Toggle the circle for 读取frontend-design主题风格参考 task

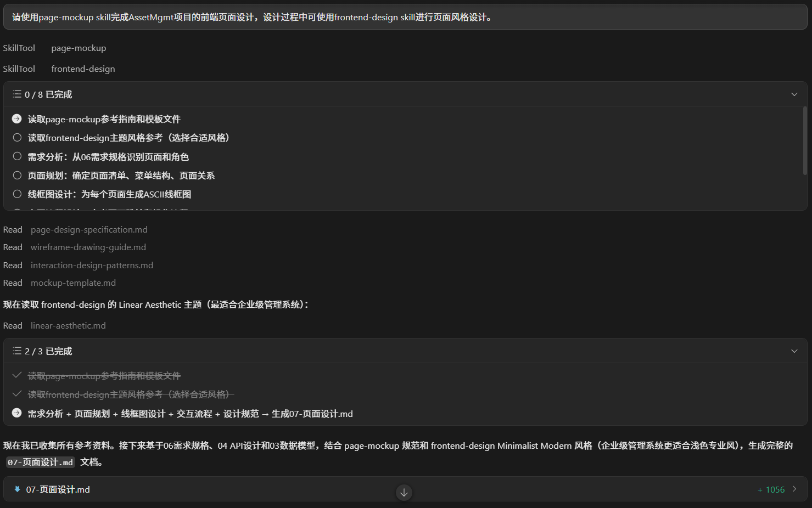[17, 138]
